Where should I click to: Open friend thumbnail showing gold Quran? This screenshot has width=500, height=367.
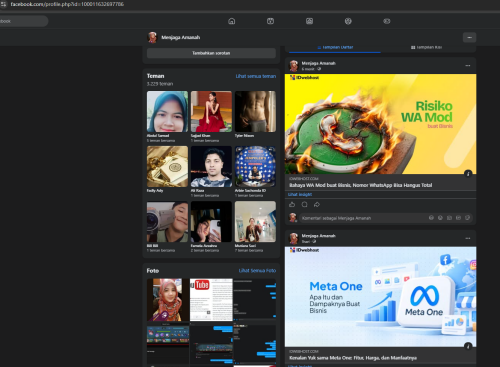pyautogui.click(x=167, y=166)
